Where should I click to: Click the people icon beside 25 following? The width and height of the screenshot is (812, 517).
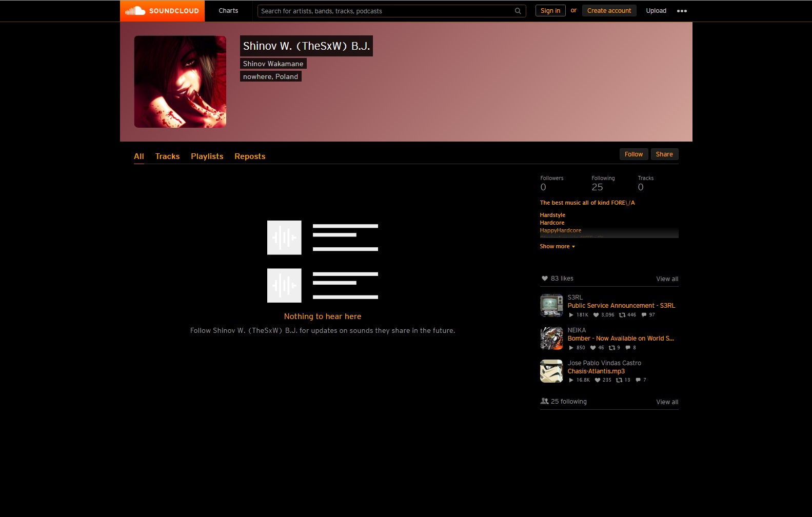pos(544,401)
